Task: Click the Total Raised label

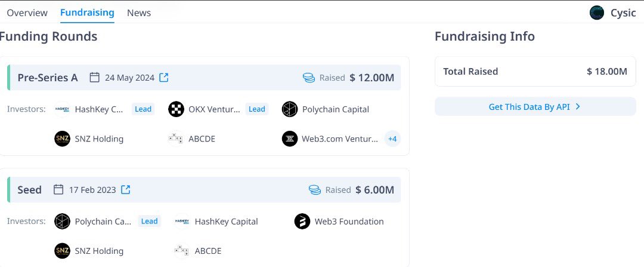Action: click(x=470, y=71)
